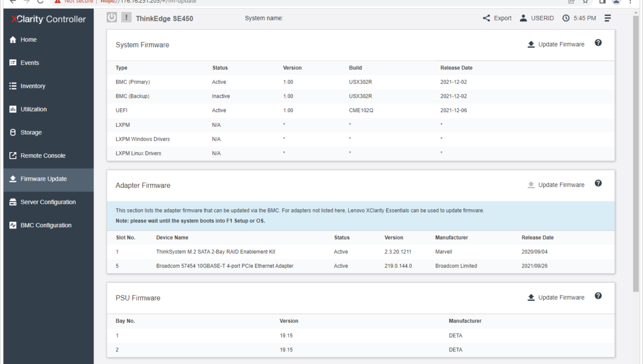Click the 2020/09/04 release date

pos(534,252)
